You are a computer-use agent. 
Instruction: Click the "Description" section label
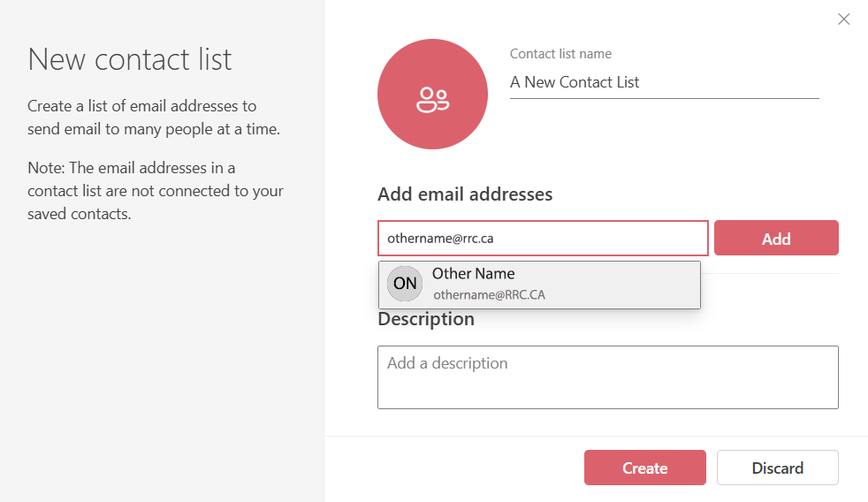point(426,319)
